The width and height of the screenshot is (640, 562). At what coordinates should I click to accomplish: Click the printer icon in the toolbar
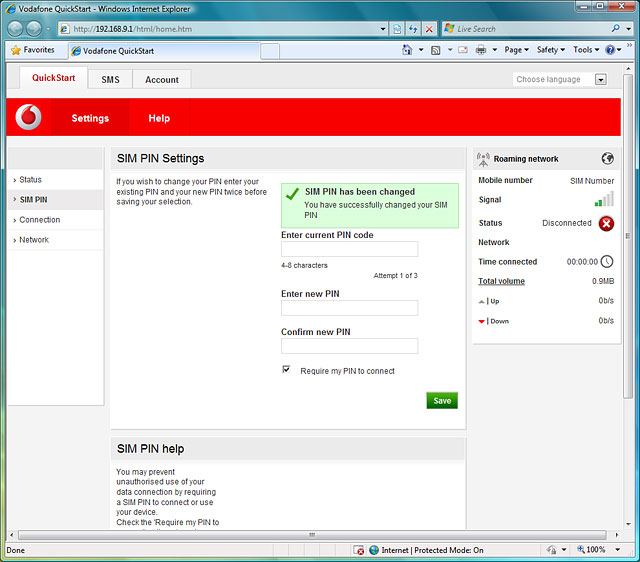coord(481,50)
